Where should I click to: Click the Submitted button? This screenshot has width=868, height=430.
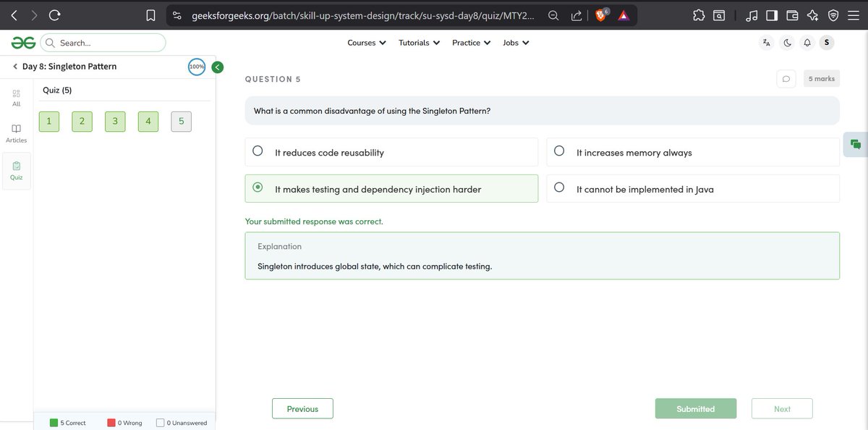[696, 408]
